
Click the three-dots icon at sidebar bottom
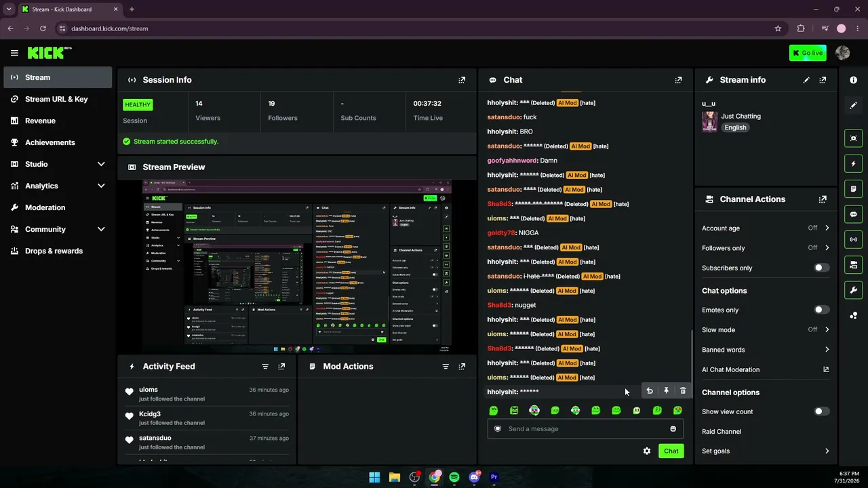[853, 315]
